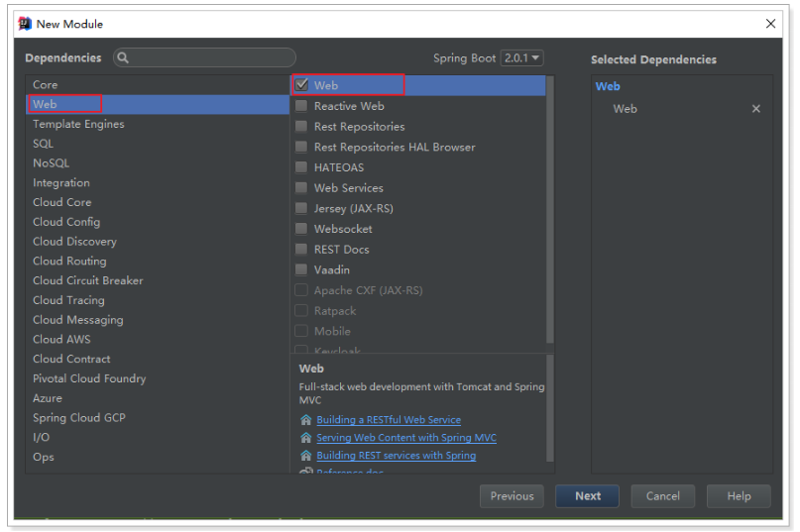Choose the NoSQL category
This screenshot has height=532, width=800.
[x=158, y=163]
